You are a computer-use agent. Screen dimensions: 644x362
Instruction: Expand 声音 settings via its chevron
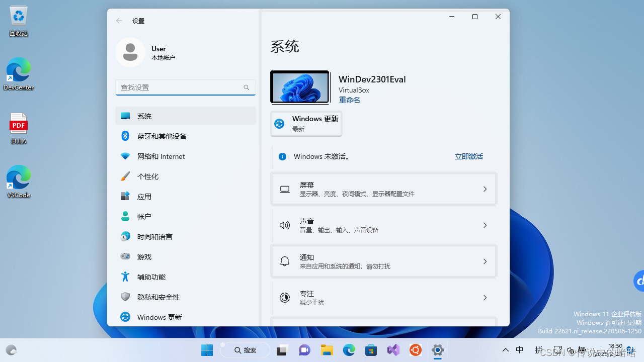(x=485, y=225)
